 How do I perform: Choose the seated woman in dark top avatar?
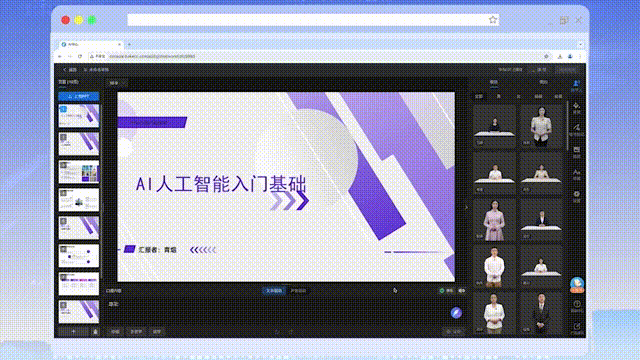coord(494,126)
